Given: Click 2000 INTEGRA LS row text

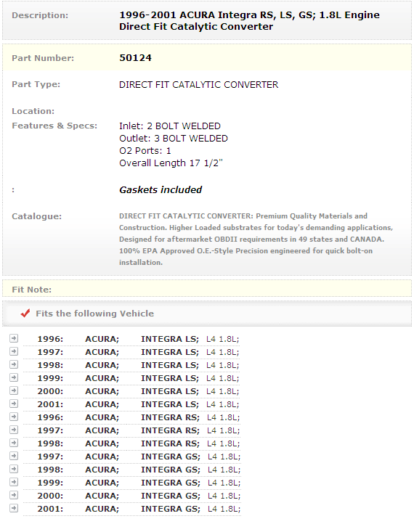Looking at the screenshot, I should click(x=138, y=391).
